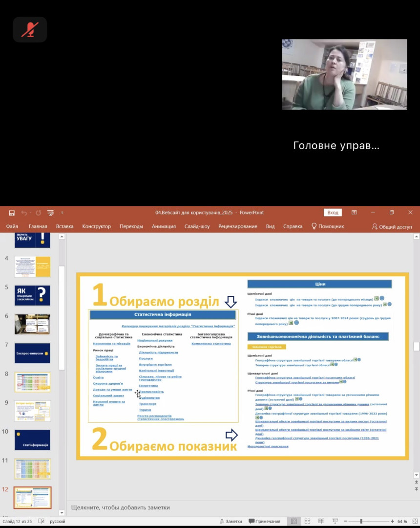The height and width of the screenshot is (528, 420).
Task: Go to previous slide with double-up arrow
Action: 416,482
